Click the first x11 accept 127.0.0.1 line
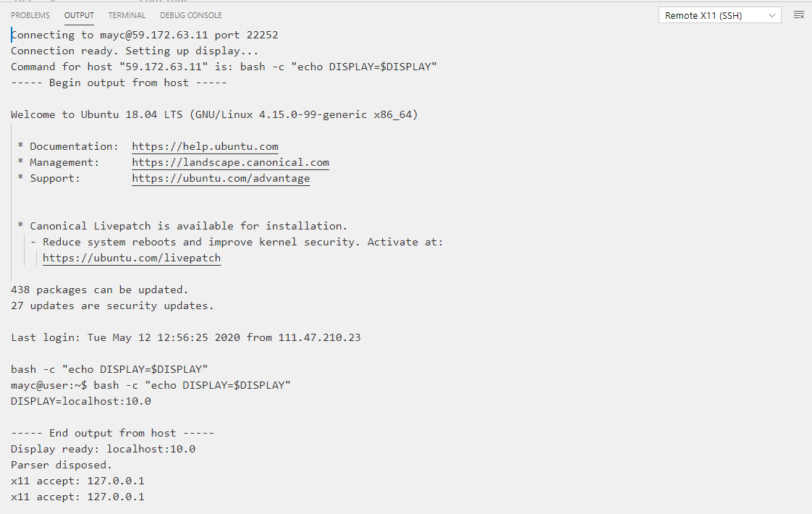Image resolution: width=812 pixels, height=514 pixels. tap(77, 480)
